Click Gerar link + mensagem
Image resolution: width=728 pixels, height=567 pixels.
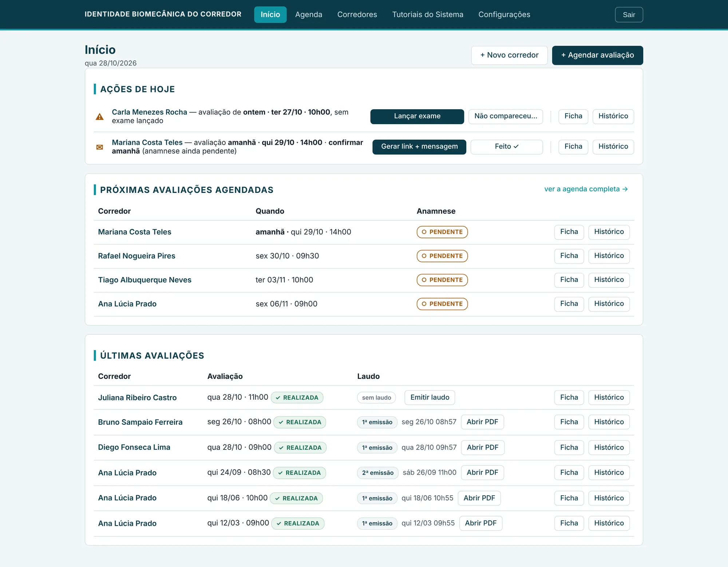(x=419, y=147)
